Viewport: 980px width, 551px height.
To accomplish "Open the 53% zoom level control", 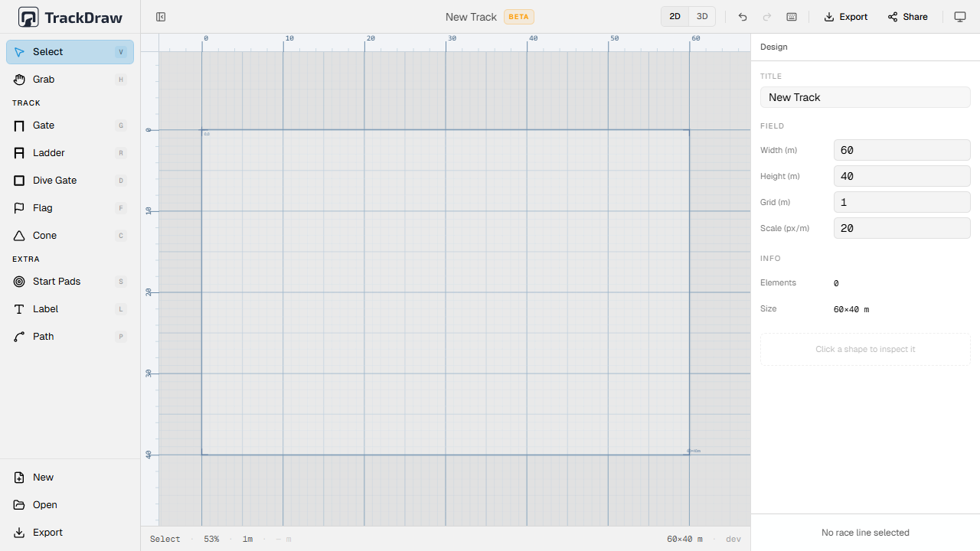I will (x=211, y=539).
